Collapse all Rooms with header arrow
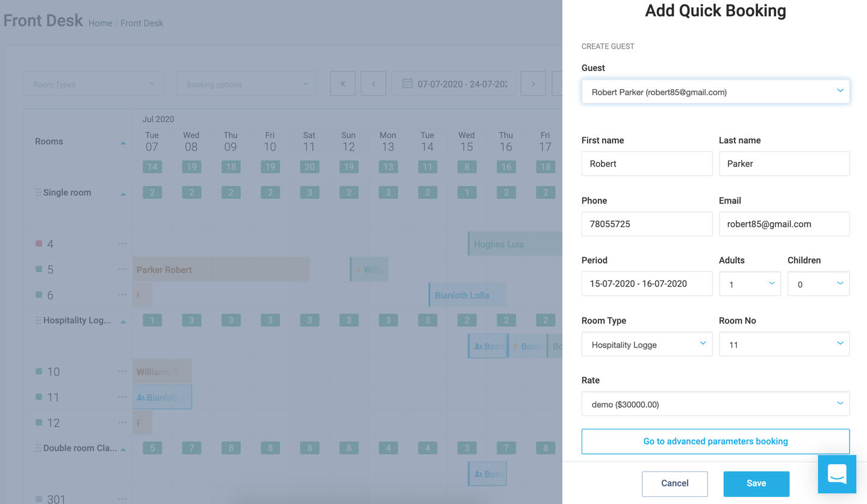Viewport: 867px width, 504px height. pos(123,143)
